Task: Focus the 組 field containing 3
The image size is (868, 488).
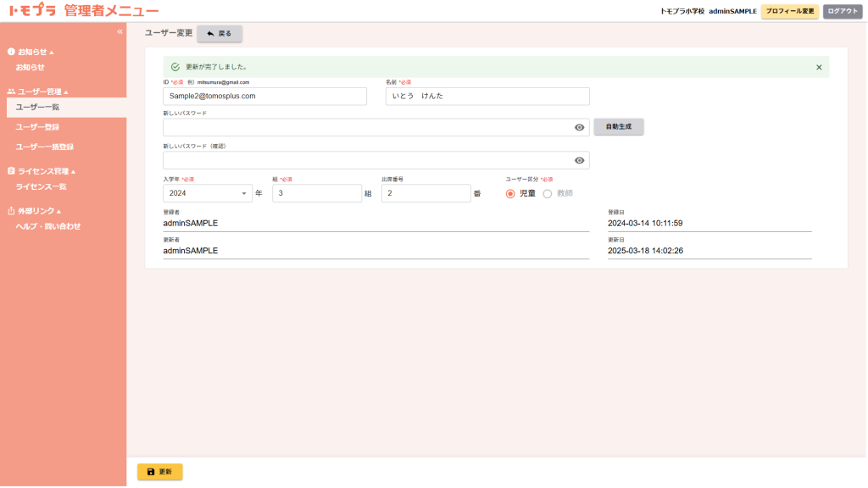Action: pos(317,193)
